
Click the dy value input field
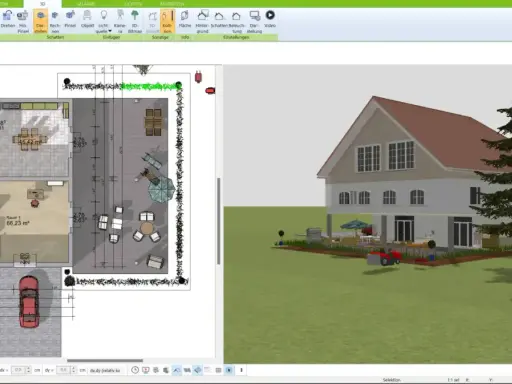(x=63, y=370)
